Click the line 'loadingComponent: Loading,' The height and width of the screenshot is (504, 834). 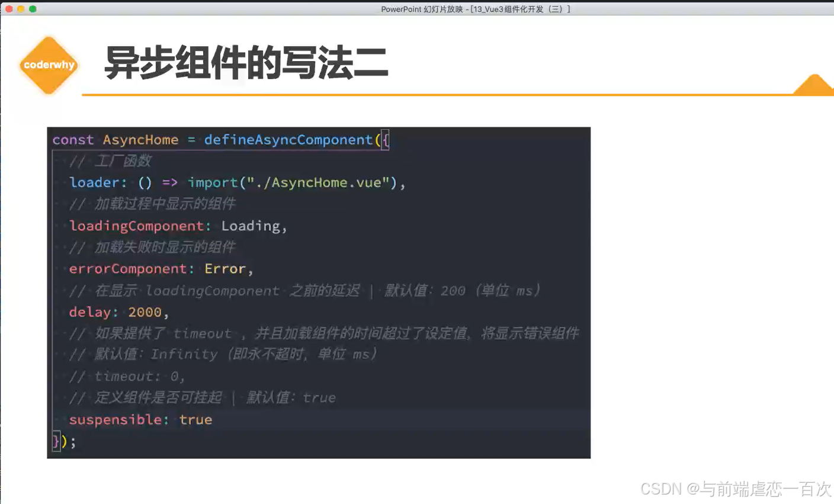[178, 226]
